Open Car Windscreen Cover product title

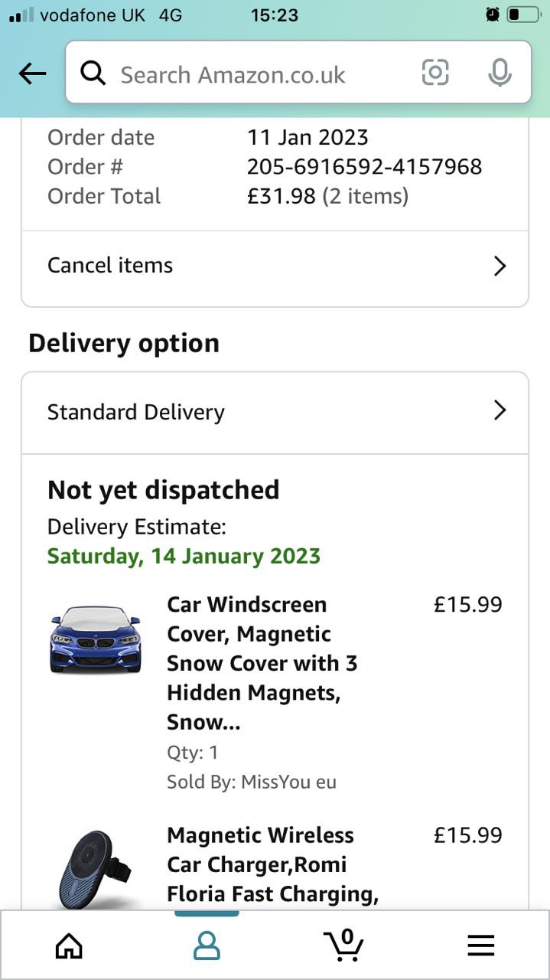pyautogui.click(x=262, y=663)
